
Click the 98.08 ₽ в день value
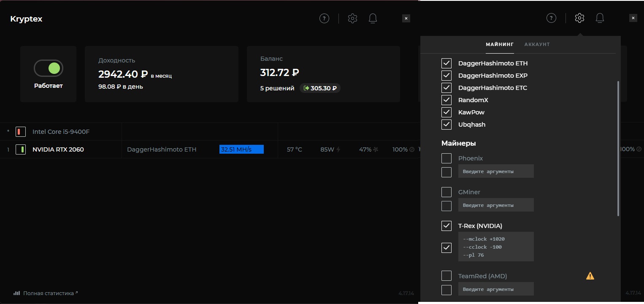click(121, 87)
